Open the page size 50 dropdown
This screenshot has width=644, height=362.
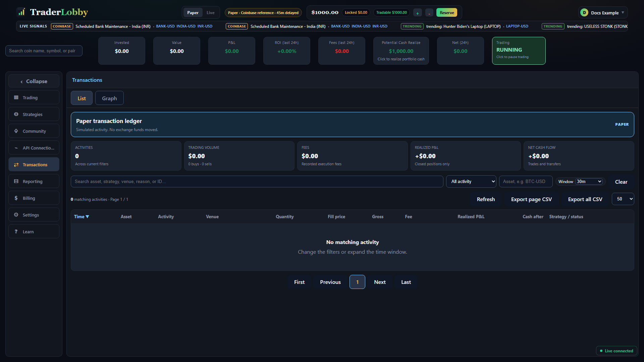coord(623,199)
